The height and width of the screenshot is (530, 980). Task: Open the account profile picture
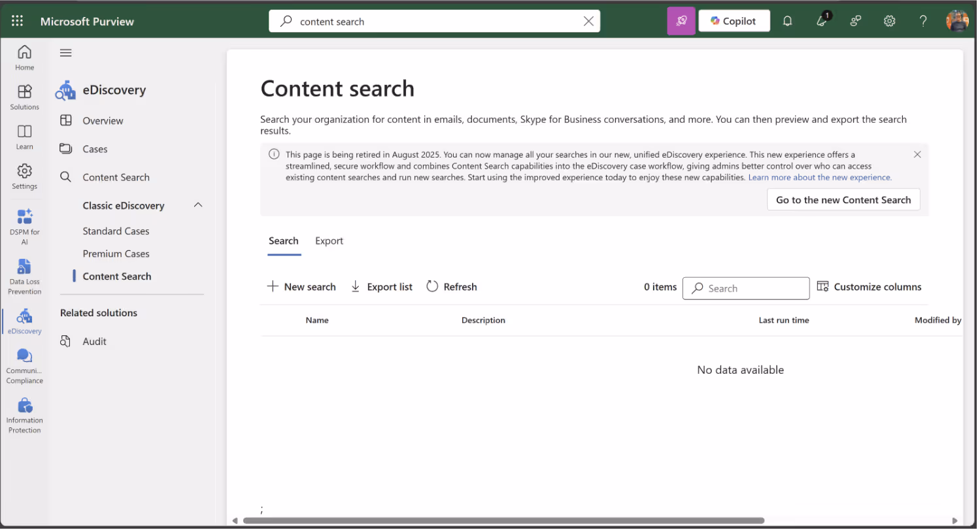[957, 21]
